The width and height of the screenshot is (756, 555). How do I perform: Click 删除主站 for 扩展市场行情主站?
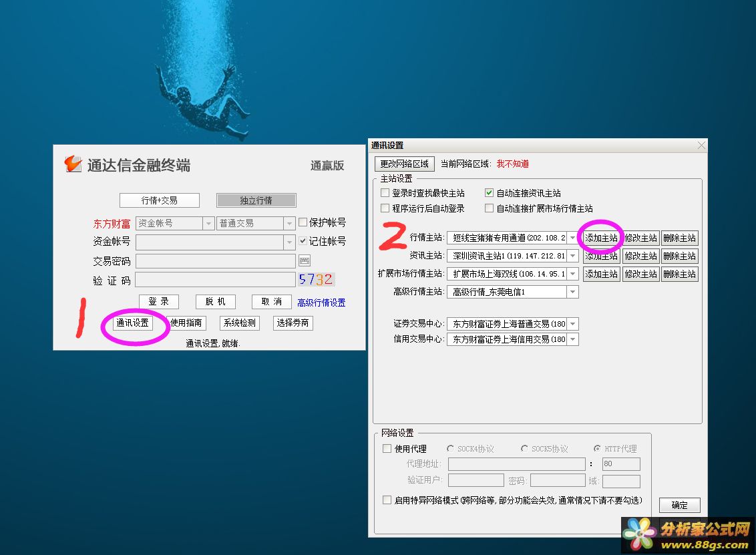(680, 274)
